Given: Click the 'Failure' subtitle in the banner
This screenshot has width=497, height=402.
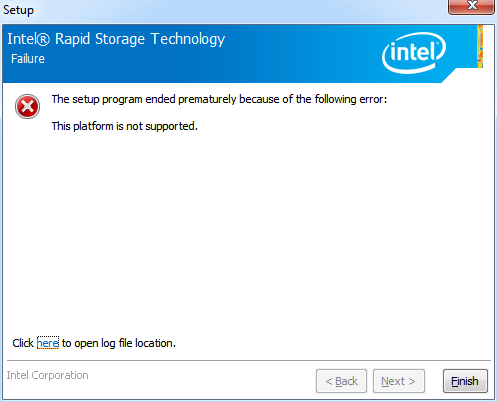Looking at the screenshot, I should pyautogui.click(x=28, y=59).
